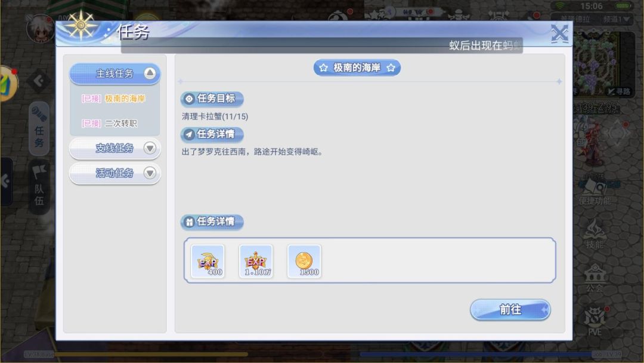Image resolution: width=644 pixels, height=363 pixels.
Task: Expand the 支线任务 category arrow
Action: click(150, 148)
